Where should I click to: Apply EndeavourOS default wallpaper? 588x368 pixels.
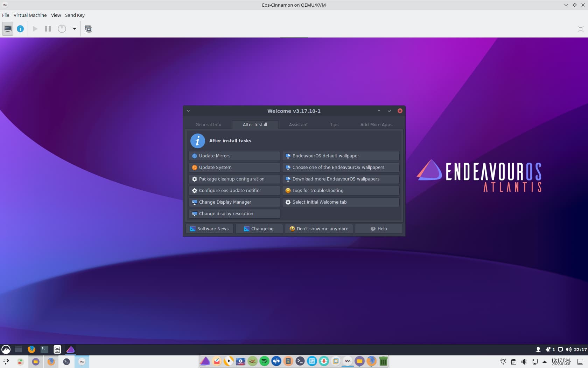(341, 156)
